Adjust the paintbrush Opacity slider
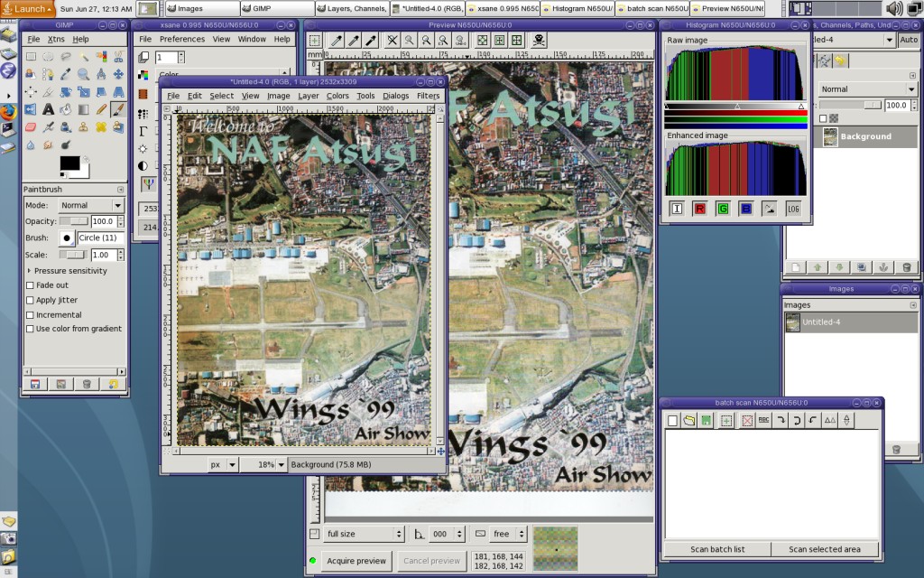Screen dimensions: 924x578 (74, 221)
